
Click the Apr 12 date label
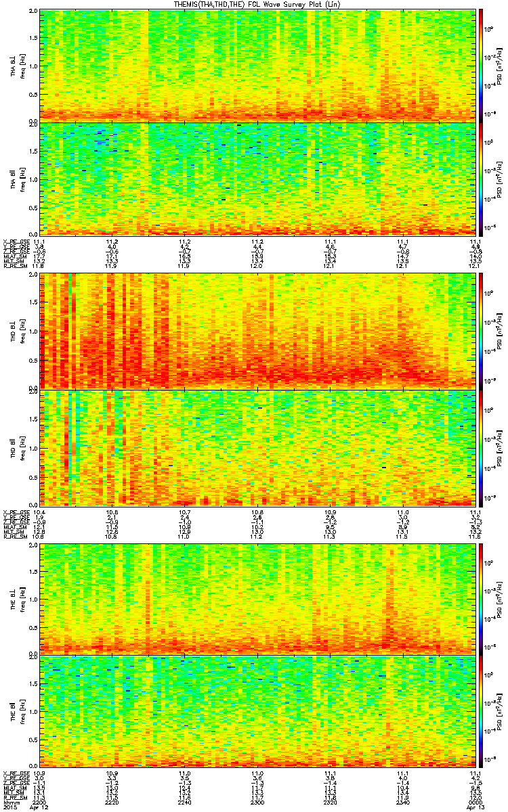(x=39, y=808)
